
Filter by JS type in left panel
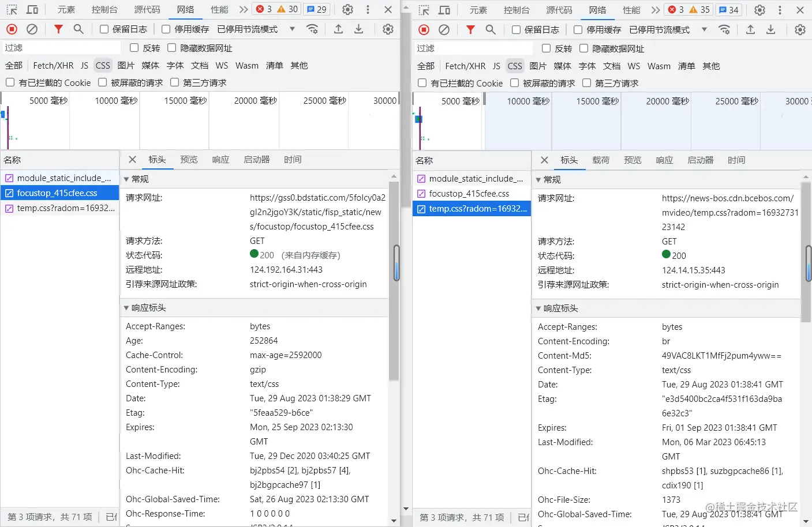click(84, 66)
